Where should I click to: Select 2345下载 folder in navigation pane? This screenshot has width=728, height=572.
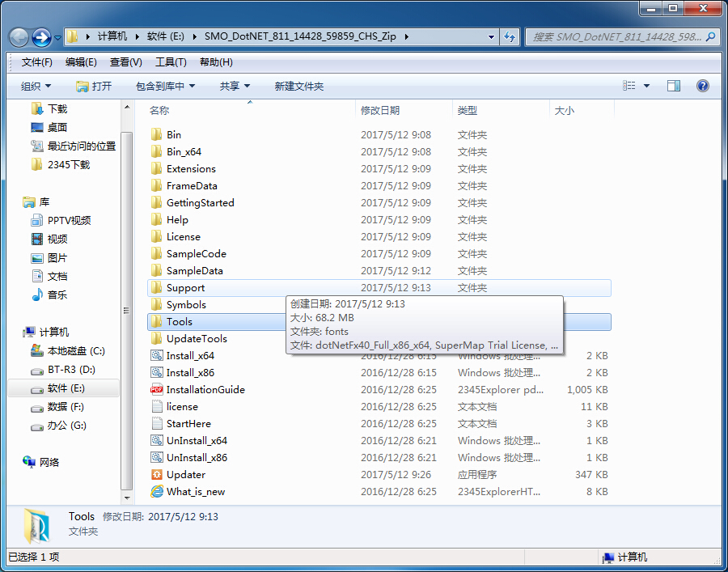[x=61, y=164]
